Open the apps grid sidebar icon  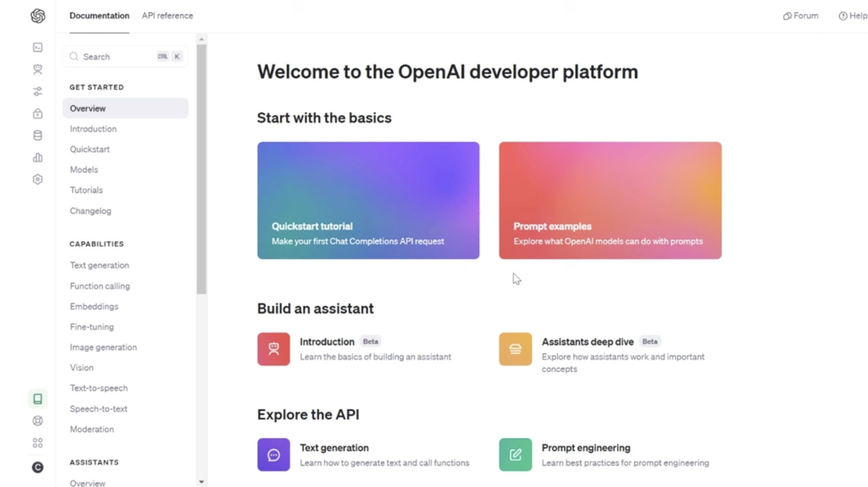pyautogui.click(x=38, y=443)
